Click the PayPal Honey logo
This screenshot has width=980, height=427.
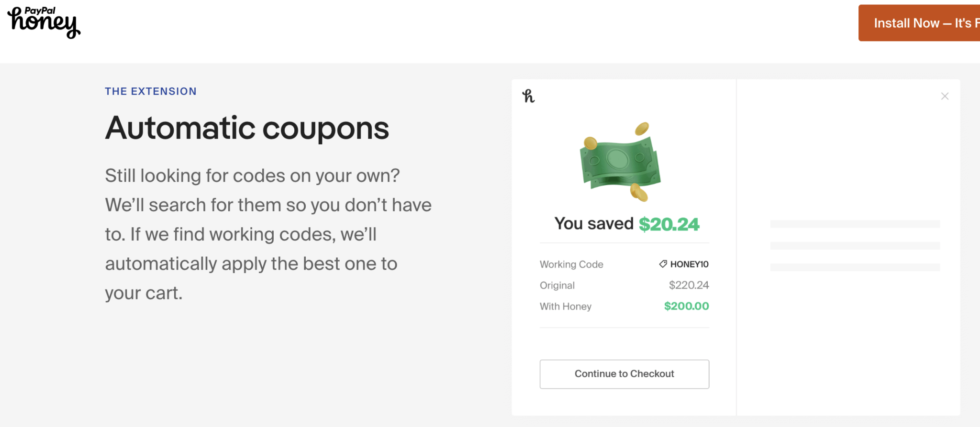(44, 23)
